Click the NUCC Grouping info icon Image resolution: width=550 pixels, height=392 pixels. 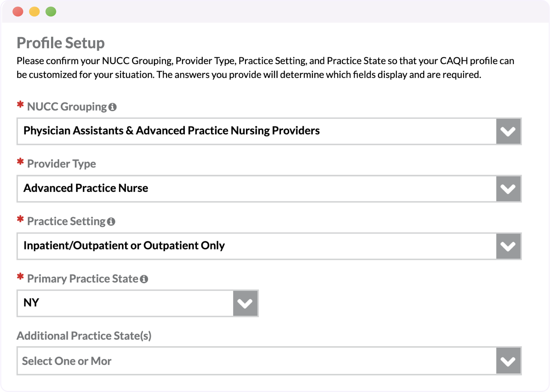113,107
